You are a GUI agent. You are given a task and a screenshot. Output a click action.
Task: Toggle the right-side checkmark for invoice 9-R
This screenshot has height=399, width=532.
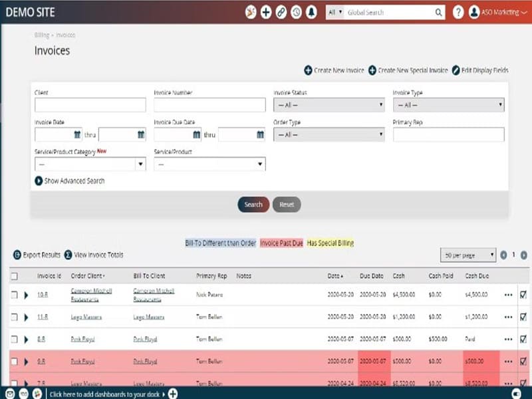(523, 361)
